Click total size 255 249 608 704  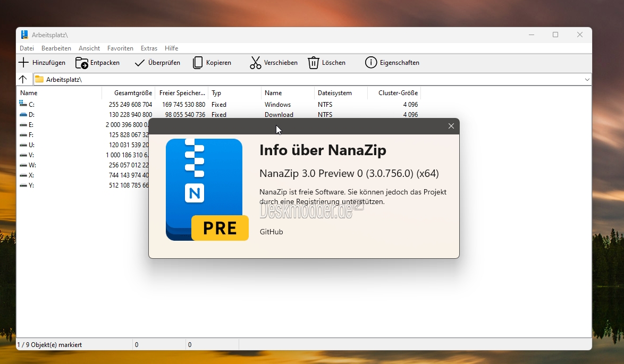point(131,105)
